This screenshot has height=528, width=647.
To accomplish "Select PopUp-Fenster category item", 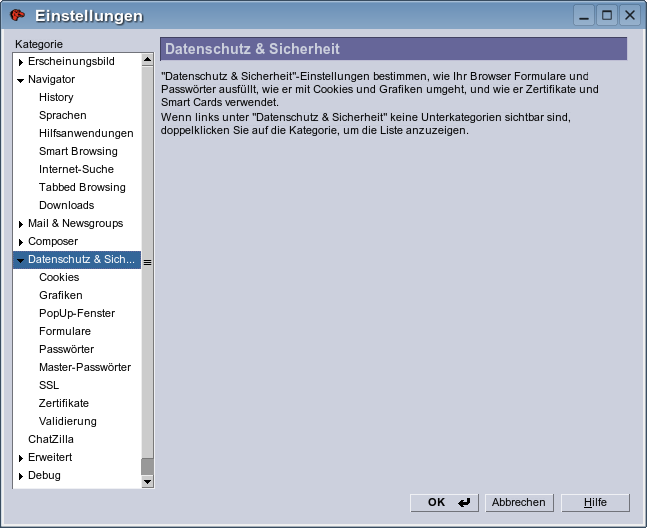I will pos(77,313).
